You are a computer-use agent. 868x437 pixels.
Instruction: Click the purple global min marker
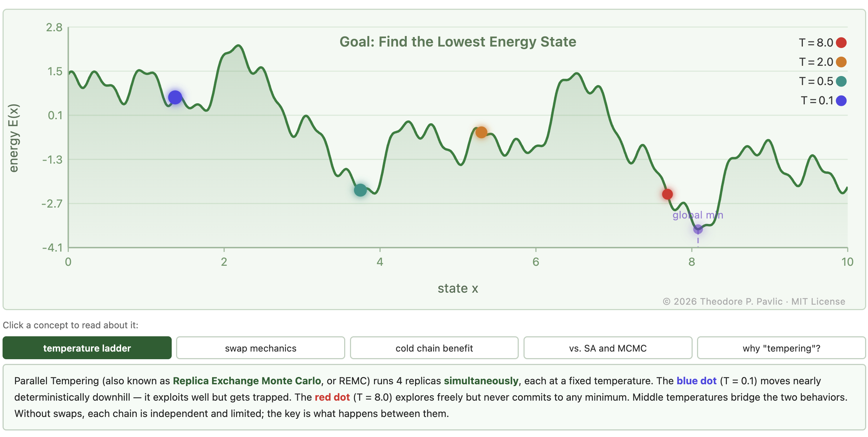(698, 229)
